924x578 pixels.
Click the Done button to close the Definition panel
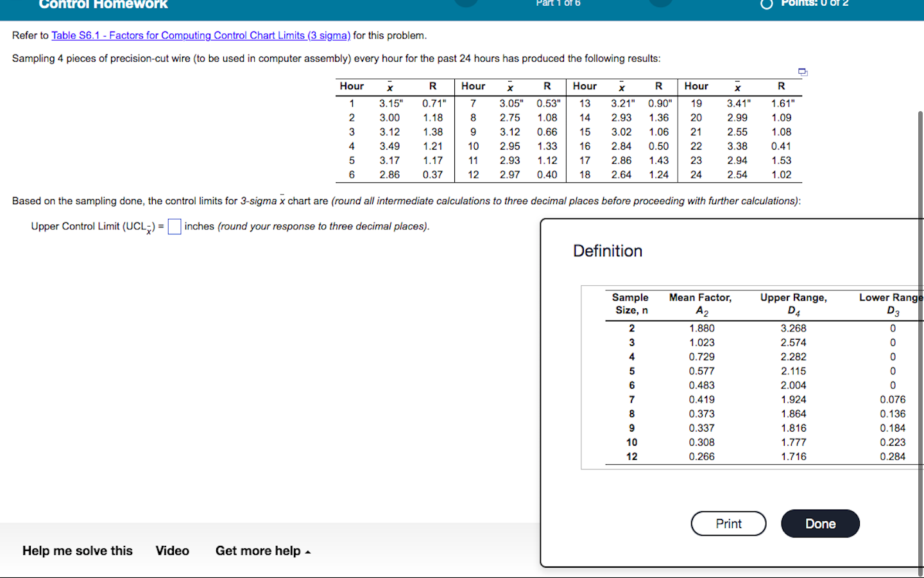click(820, 523)
